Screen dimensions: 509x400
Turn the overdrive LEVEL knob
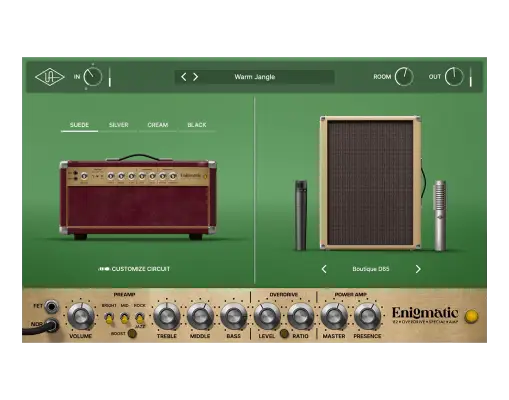267,316
